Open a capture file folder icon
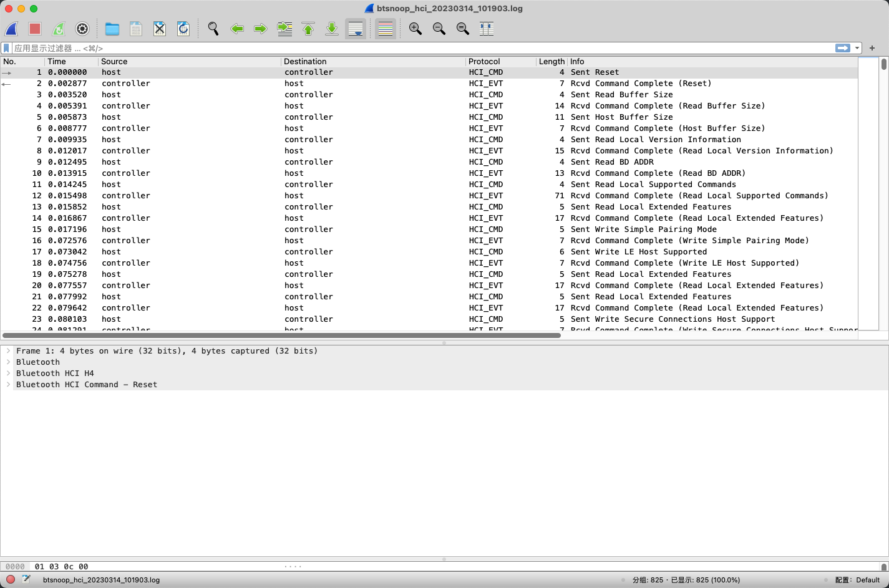Image resolution: width=889 pixels, height=588 pixels. click(x=112, y=29)
